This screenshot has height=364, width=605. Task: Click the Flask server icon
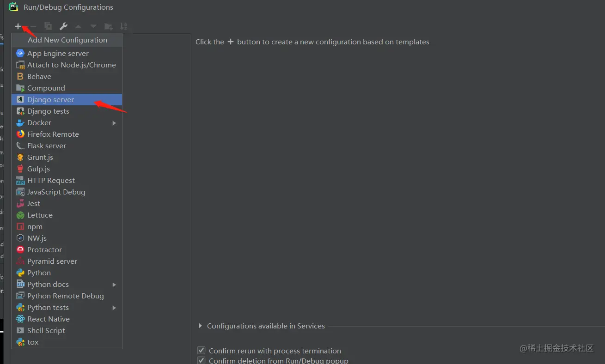20,146
